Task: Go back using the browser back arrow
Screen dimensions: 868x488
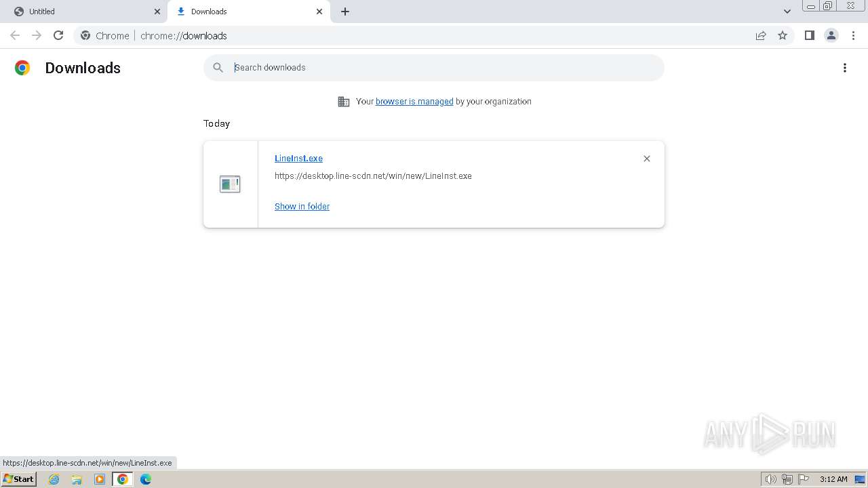Action: (x=15, y=35)
